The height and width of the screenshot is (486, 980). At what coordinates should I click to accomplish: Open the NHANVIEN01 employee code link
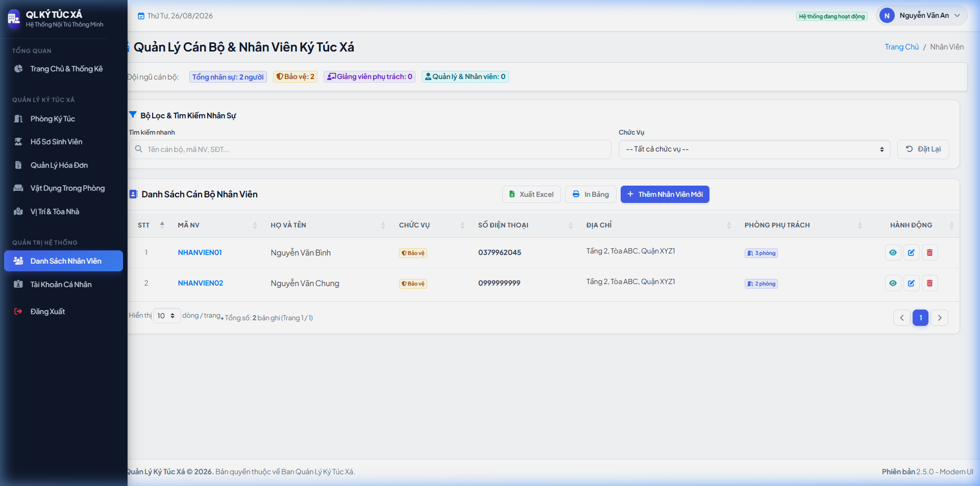coord(200,252)
